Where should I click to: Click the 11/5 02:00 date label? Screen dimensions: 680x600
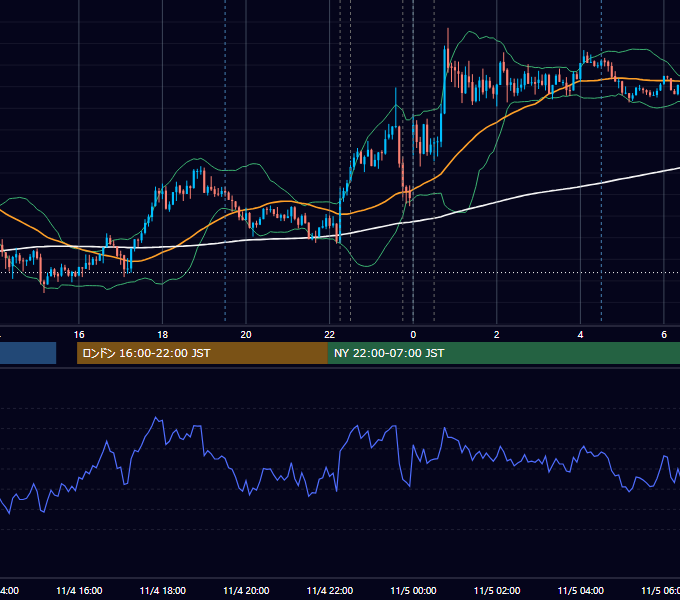click(497, 590)
